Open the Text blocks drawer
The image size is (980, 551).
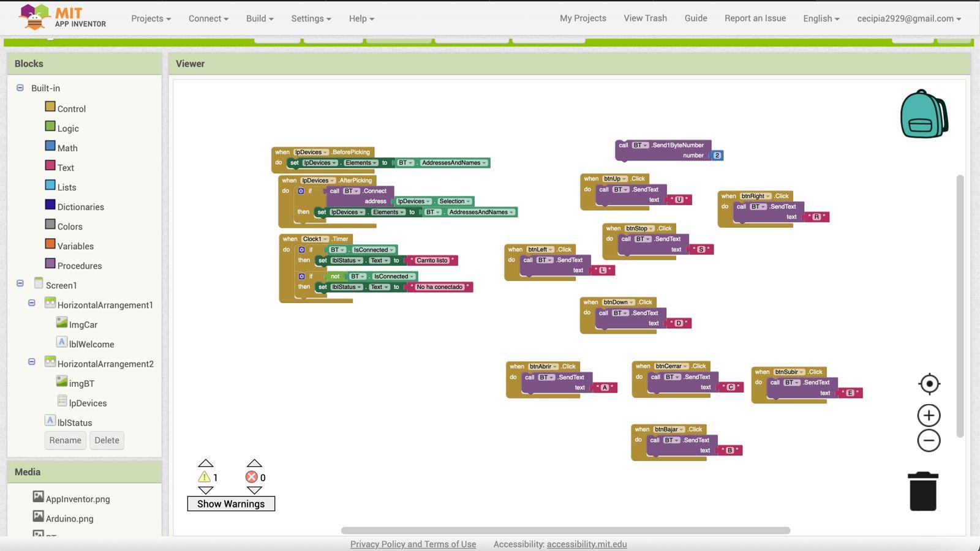coord(66,167)
